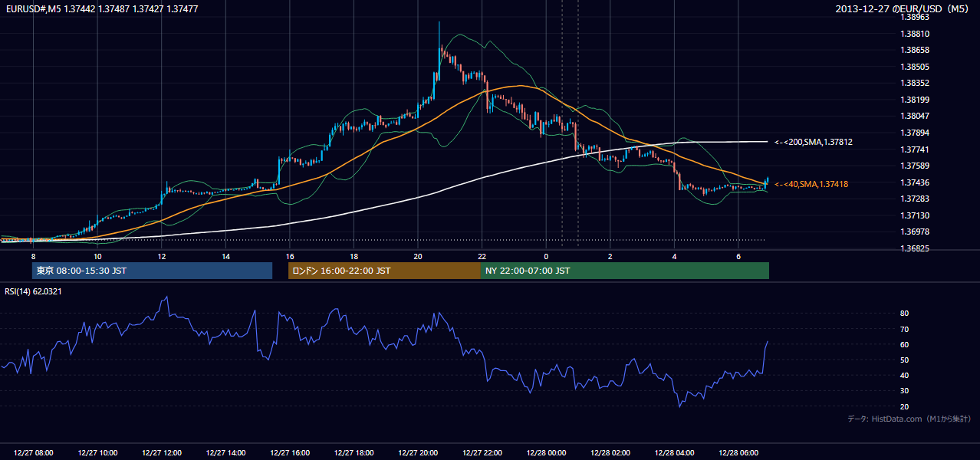Image resolution: width=980 pixels, height=460 pixels.
Task: Click the 12/27 08:00 bottom time label
Action: (x=34, y=453)
